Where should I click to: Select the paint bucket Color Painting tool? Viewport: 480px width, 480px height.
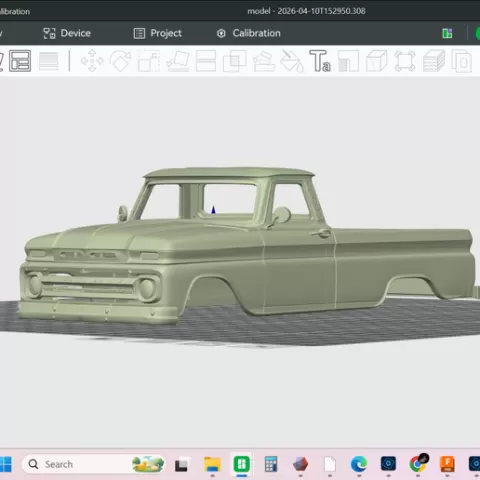click(x=292, y=61)
